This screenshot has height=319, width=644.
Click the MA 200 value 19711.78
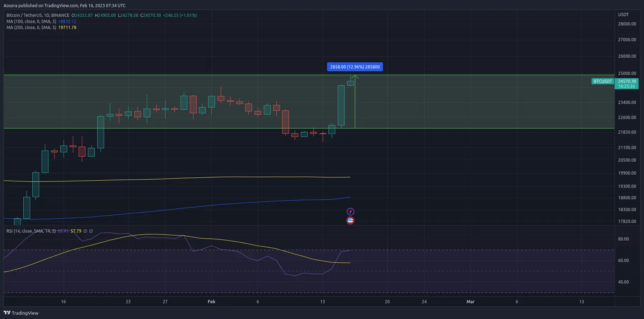(x=67, y=28)
